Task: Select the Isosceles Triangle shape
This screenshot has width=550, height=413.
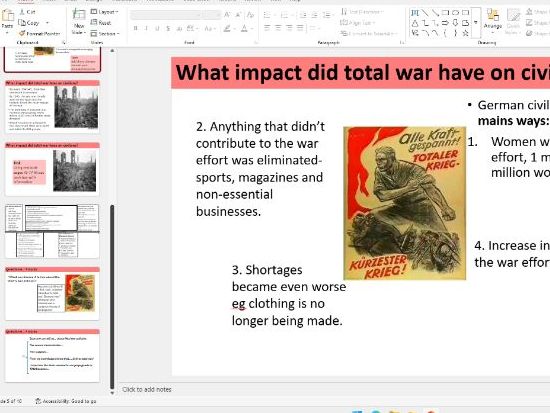Action: (x=415, y=23)
